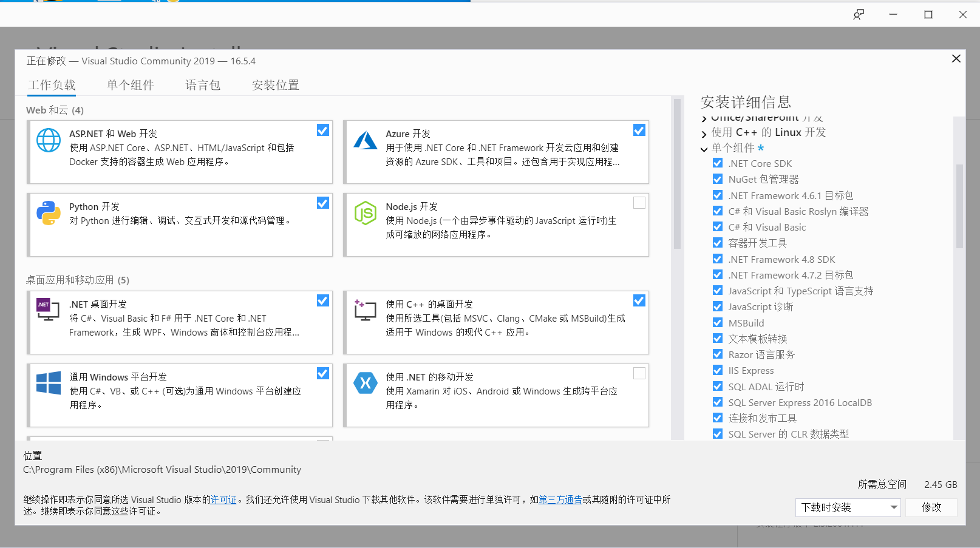The image size is (980, 548).
Task: Uncheck SQL Server 的 CLR 数据类型
Action: (x=718, y=434)
